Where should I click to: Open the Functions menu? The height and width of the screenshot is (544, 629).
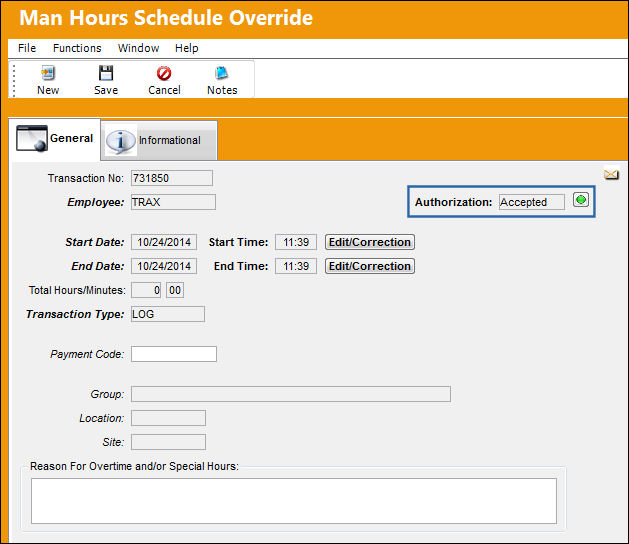[77, 48]
